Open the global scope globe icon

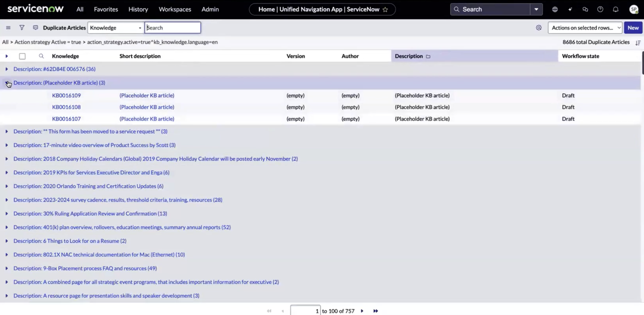coord(555,9)
